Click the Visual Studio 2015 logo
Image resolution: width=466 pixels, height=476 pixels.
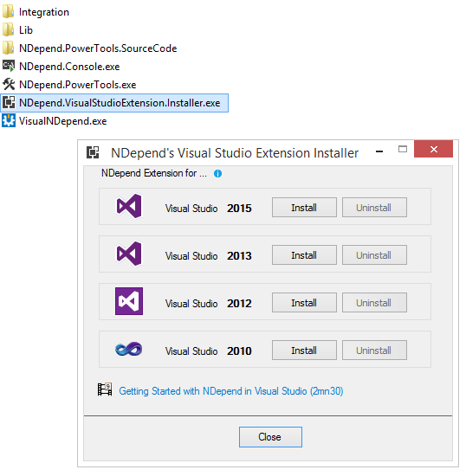pos(129,206)
